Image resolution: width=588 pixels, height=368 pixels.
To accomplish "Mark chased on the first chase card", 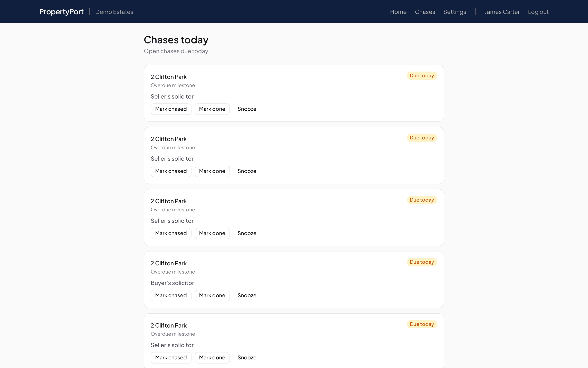I will pos(171,109).
